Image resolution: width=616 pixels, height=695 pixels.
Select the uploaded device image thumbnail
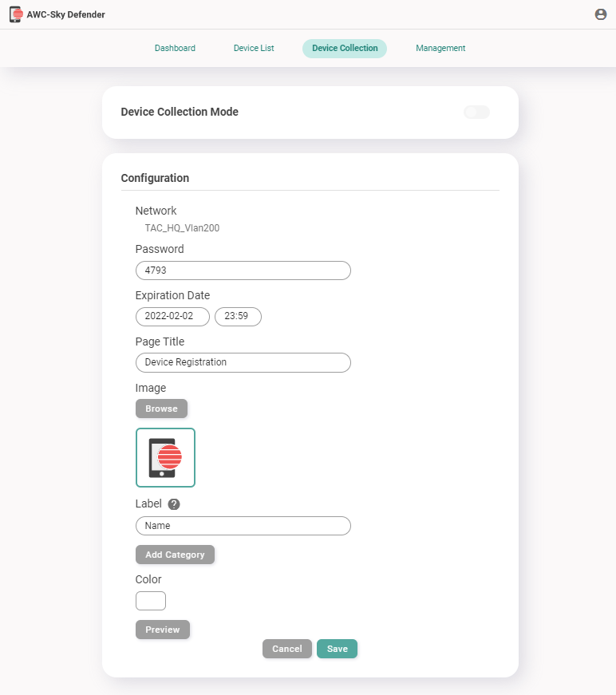click(x=165, y=457)
